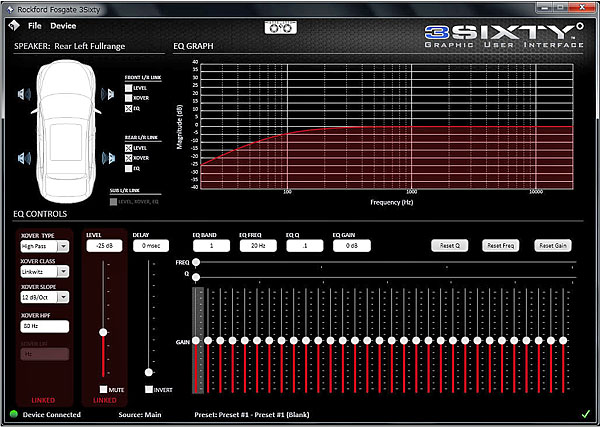Screen dimensions: 600x427
Task: Click the EQ GAIN 0 dB field
Action: (x=352, y=246)
